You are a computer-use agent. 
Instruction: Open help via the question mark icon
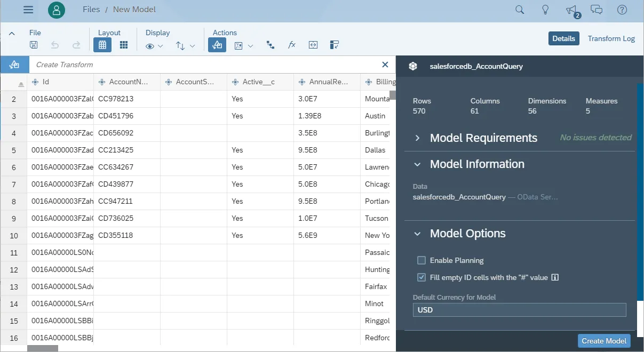[622, 9]
